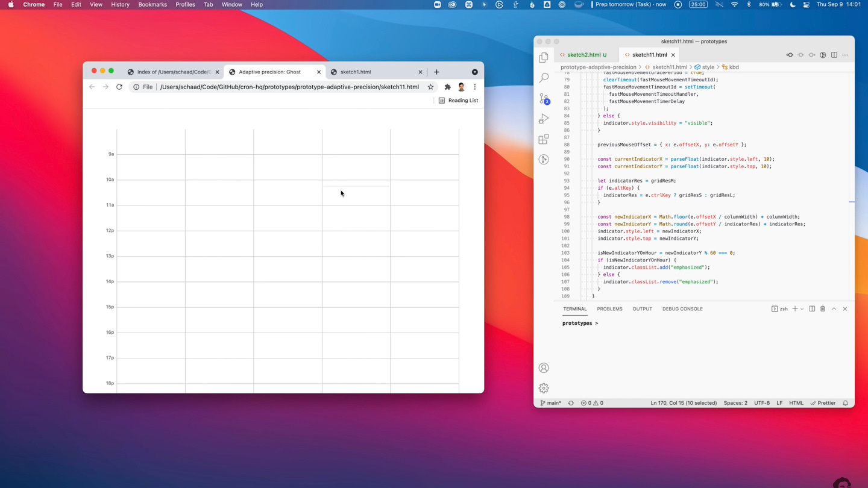Open the Profiles menu in menu bar

(185, 4)
